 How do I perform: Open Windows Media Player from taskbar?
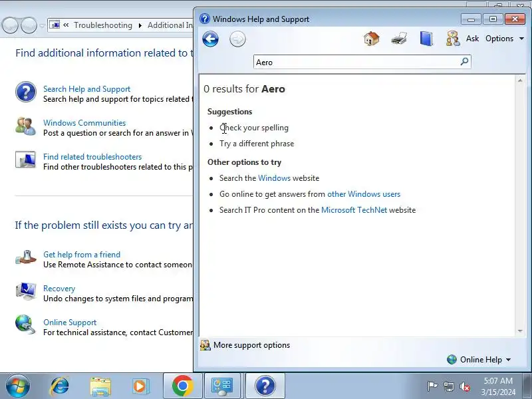pos(140,386)
